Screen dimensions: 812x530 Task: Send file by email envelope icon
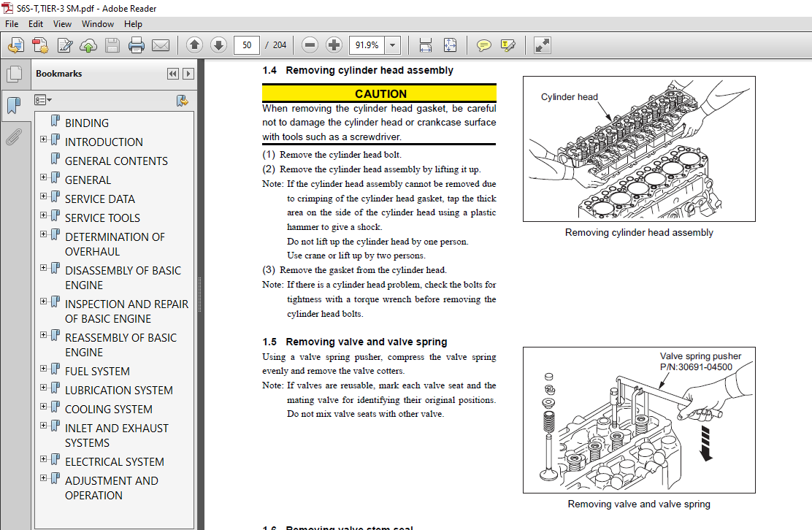161,45
